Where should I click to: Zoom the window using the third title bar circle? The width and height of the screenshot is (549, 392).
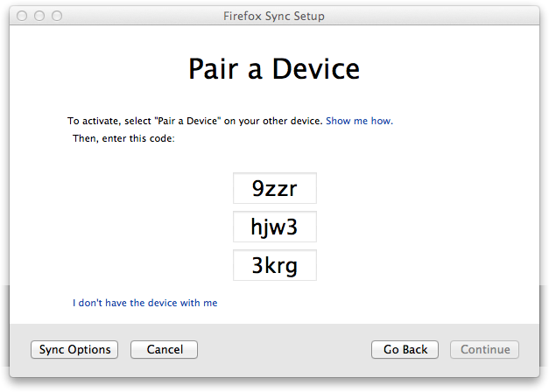point(57,16)
